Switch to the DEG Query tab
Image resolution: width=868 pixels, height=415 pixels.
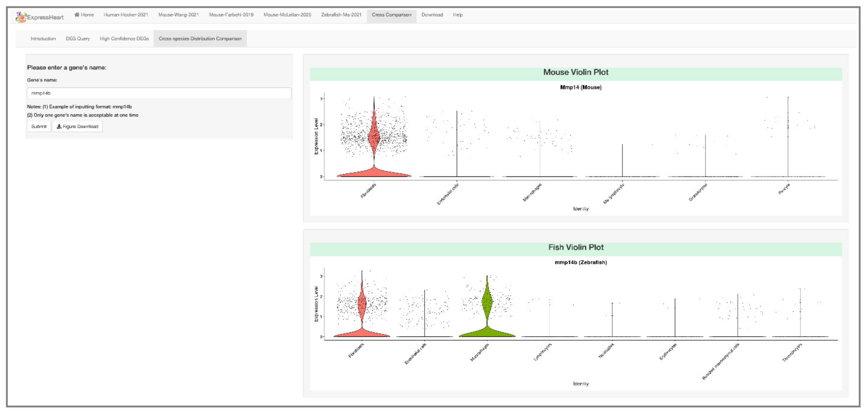78,39
